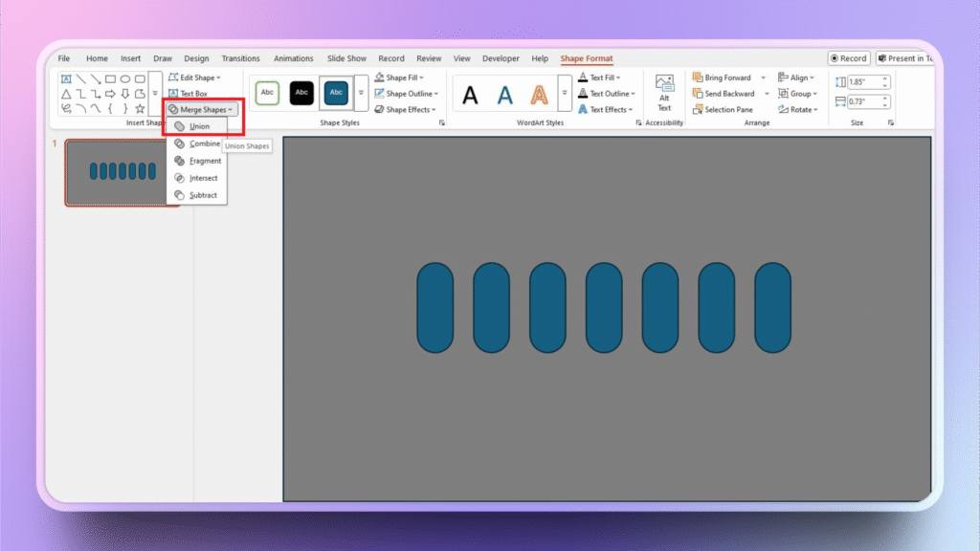Select the triangle shape tool
This screenshot has height=551, width=980.
coord(66,94)
